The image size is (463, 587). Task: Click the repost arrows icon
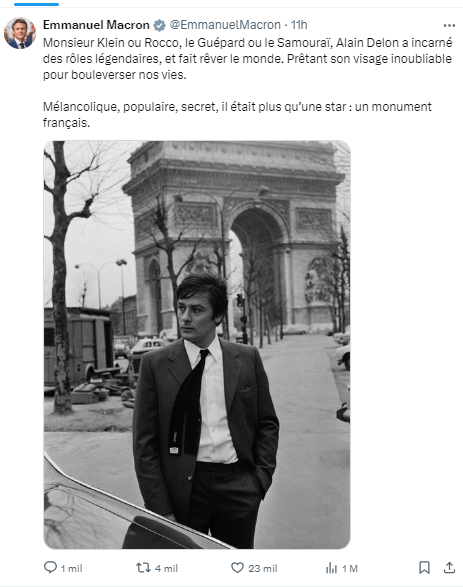coord(143,568)
